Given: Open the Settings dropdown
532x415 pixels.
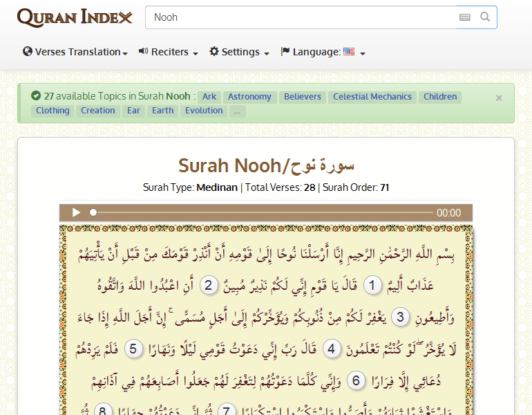Looking at the screenshot, I should tap(239, 52).
